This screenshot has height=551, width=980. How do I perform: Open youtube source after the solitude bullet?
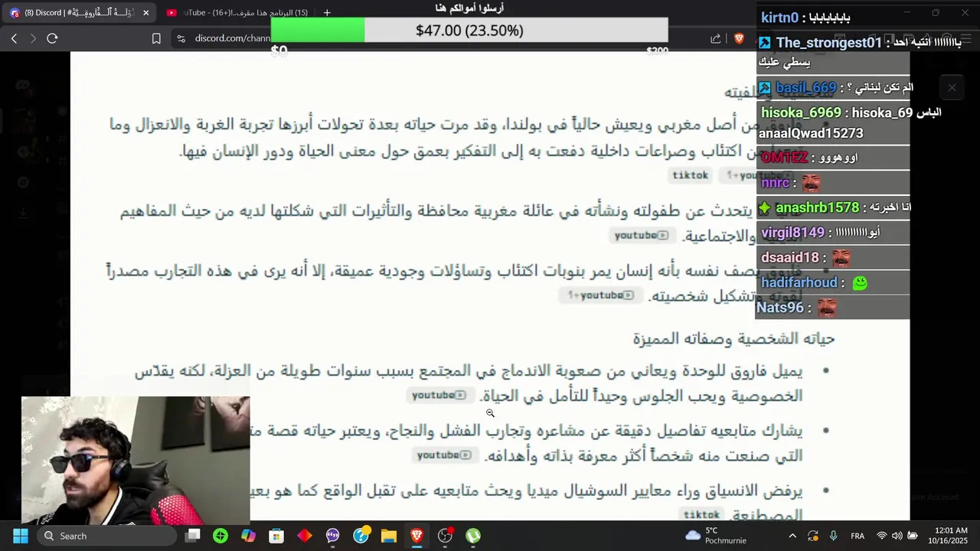pos(439,396)
